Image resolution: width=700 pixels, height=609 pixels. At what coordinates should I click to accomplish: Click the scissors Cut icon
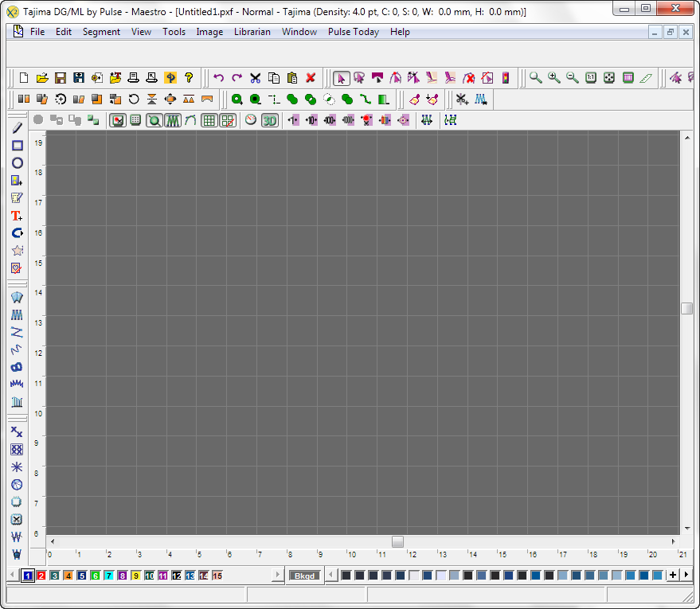255,78
